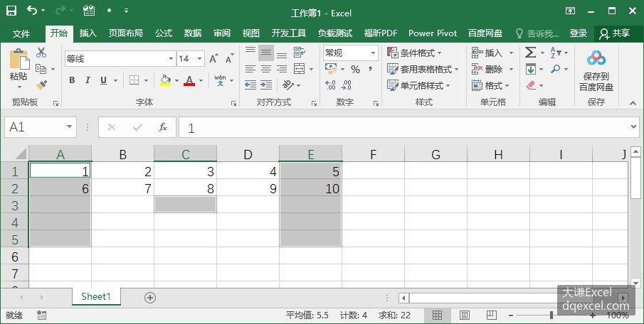Viewport: 644px width, 324px height.
Task: Open the 文件 File tab
Action: pos(21,33)
